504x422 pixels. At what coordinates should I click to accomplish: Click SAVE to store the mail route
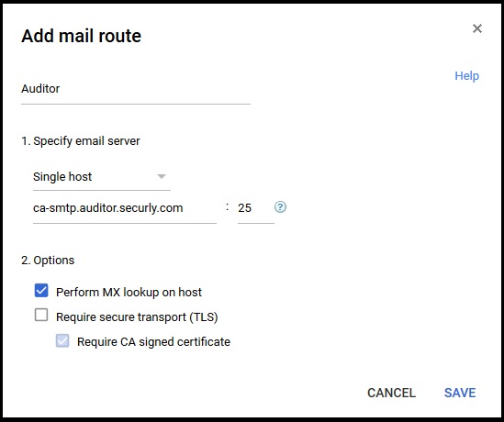[460, 393]
